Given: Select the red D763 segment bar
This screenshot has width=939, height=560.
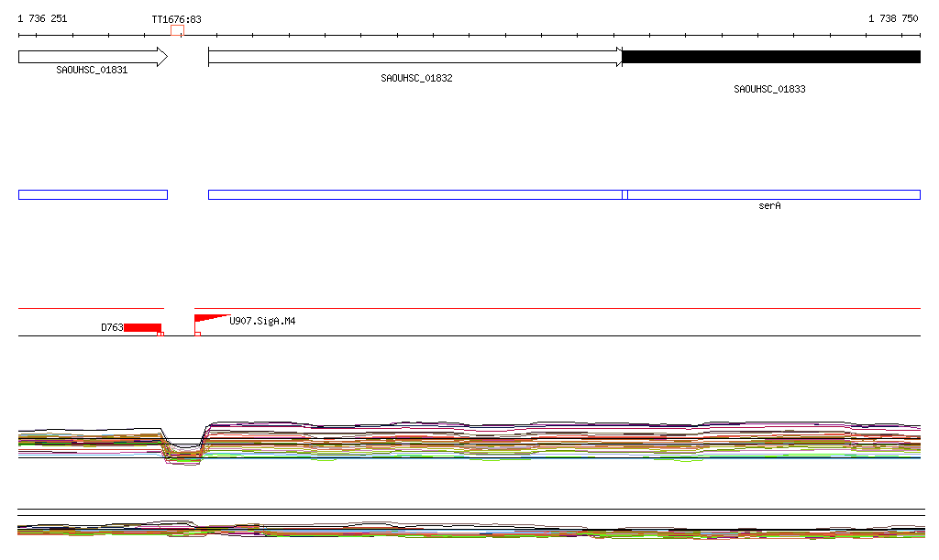Looking at the screenshot, I should pyautogui.click(x=142, y=327).
